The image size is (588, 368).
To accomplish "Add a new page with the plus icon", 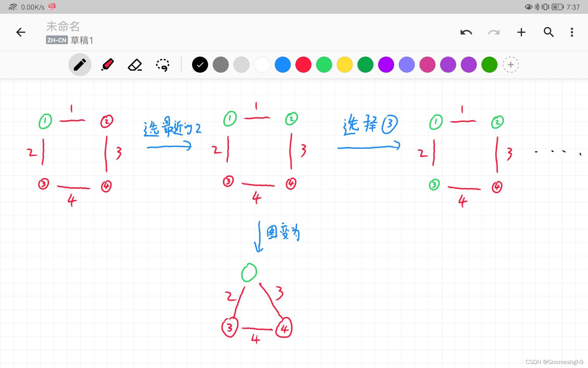I will [x=521, y=32].
